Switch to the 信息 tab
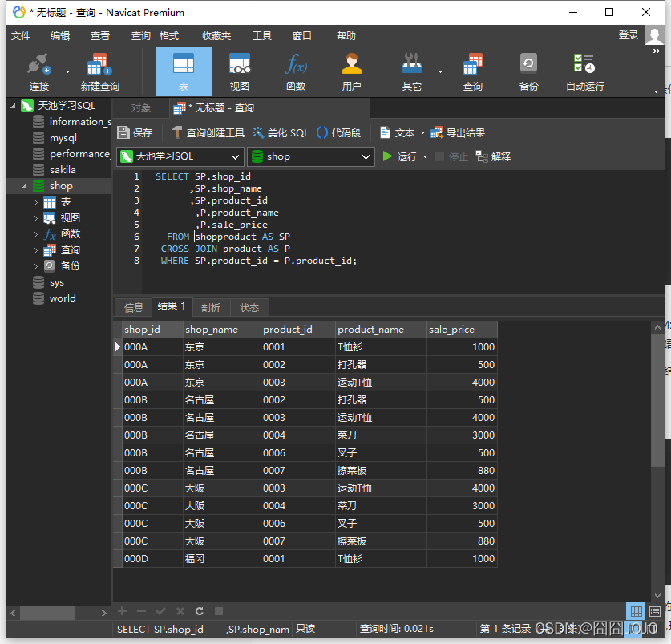This screenshot has width=671, height=644. pyautogui.click(x=133, y=307)
